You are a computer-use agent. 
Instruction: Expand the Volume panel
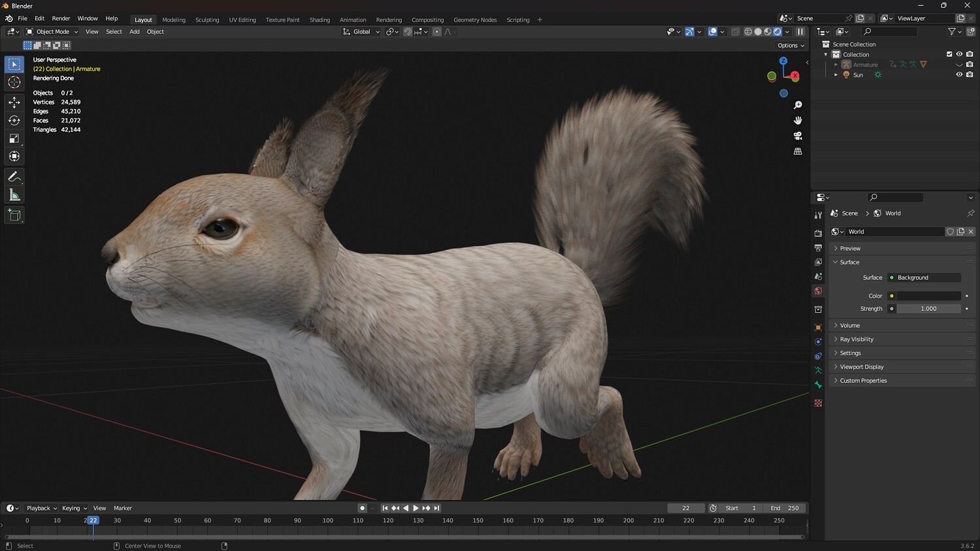[x=849, y=325]
